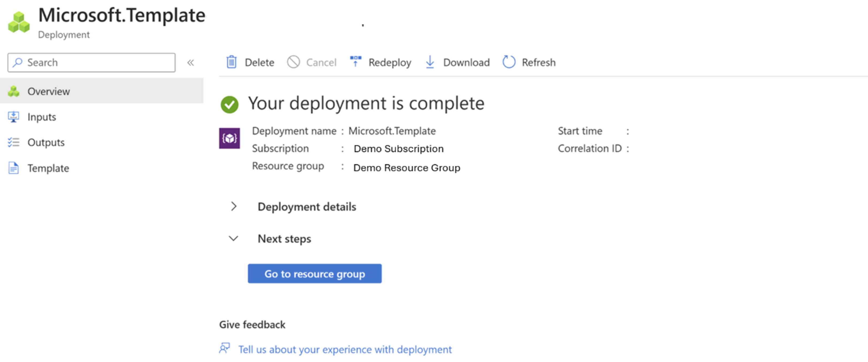The height and width of the screenshot is (362, 868).
Task: Click Go to resource group button
Action: tap(314, 274)
